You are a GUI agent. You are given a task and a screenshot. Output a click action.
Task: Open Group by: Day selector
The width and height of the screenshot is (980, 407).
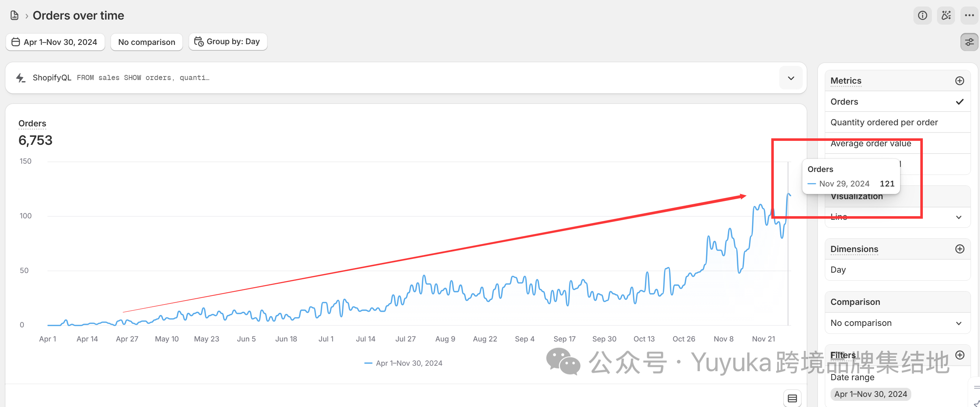coord(228,42)
